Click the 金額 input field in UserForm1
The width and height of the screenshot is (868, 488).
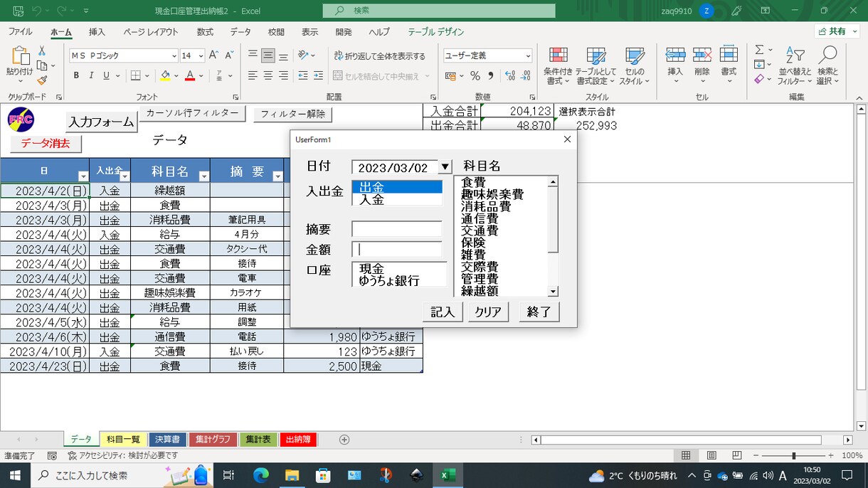(x=397, y=250)
